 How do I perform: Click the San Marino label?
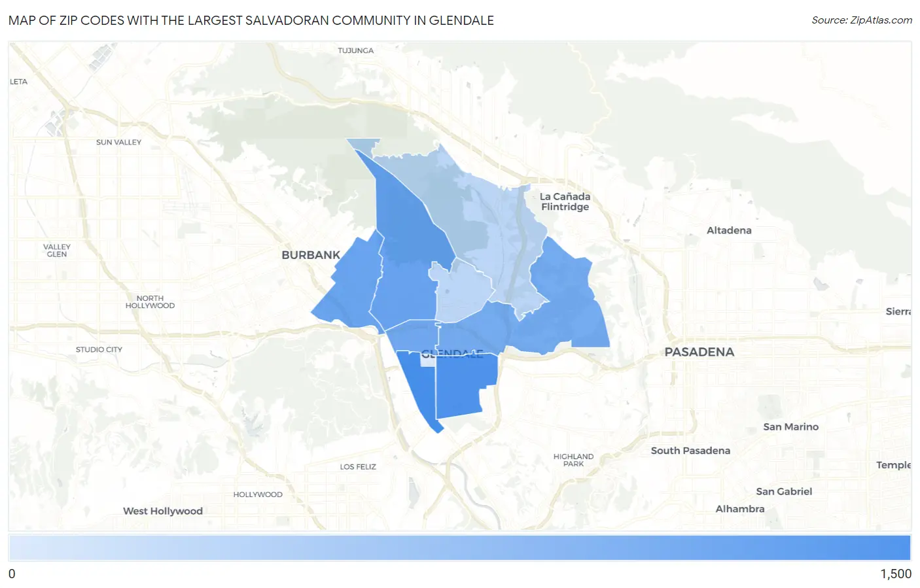790,426
